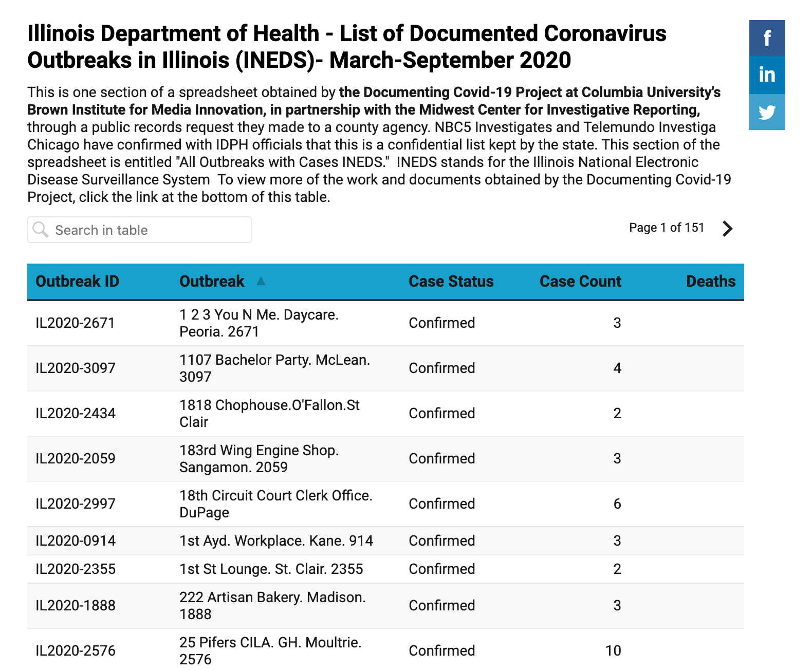
Task: Click 222 Artisan Bakery Madison cell
Action: pos(272,605)
